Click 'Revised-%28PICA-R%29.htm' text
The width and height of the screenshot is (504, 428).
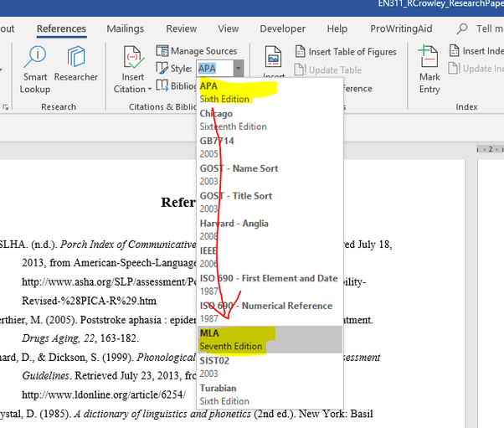(89, 301)
